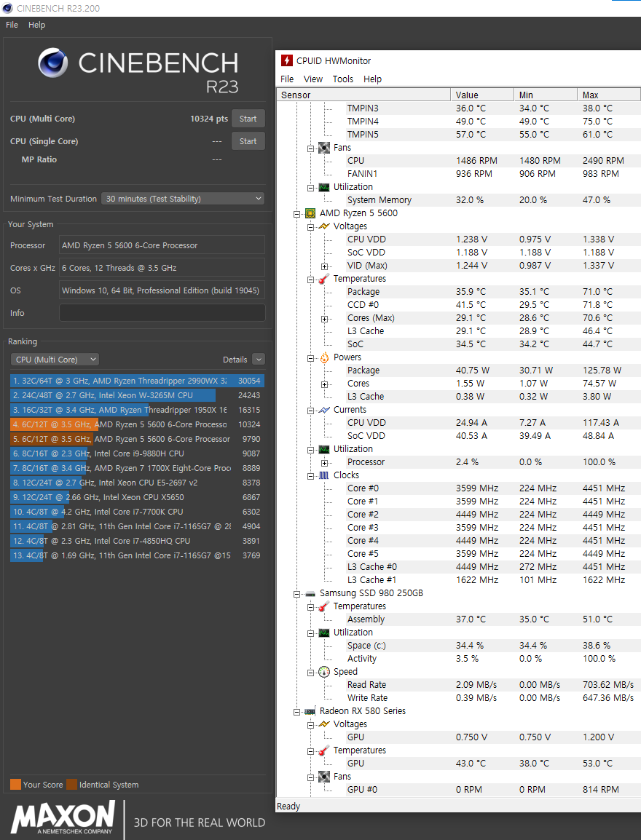Open the CPU (Multi Core) ranking dropdown
The height and width of the screenshot is (840, 641).
(55, 360)
